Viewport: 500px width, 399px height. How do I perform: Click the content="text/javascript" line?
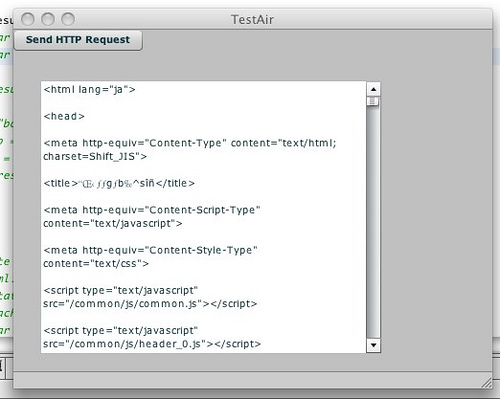click(113, 223)
